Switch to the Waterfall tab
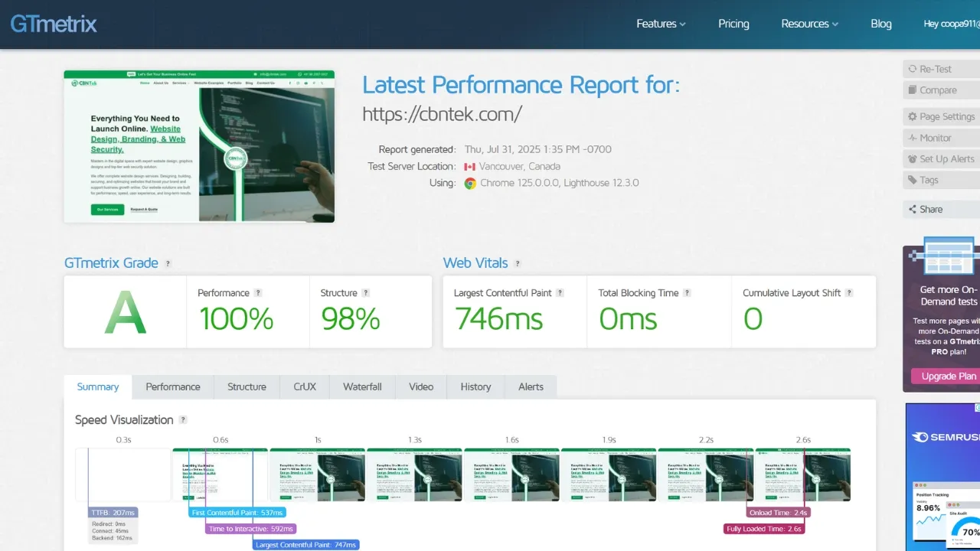Screen dimensions: 980x551 [361, 386]
